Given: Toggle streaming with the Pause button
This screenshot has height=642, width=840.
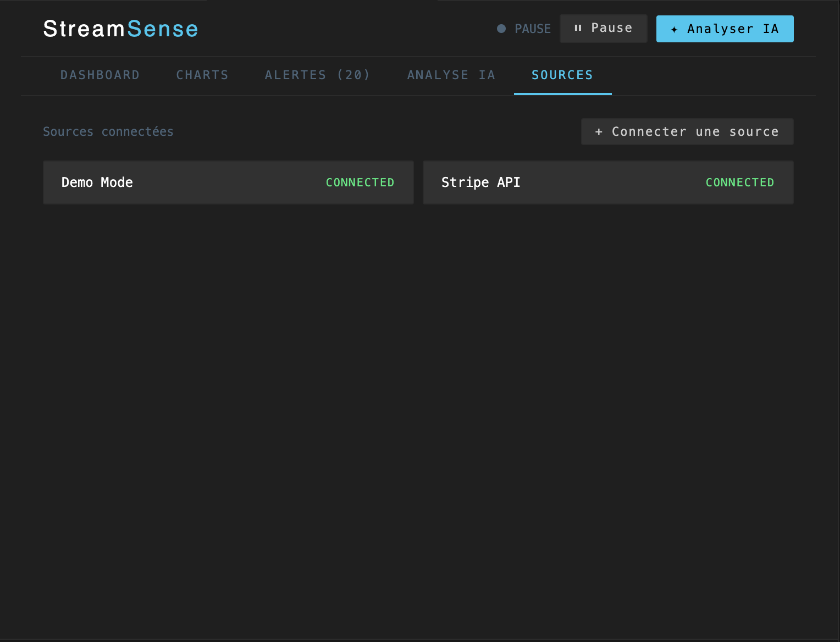Looking at the screenshot, I should pos(604,28).
